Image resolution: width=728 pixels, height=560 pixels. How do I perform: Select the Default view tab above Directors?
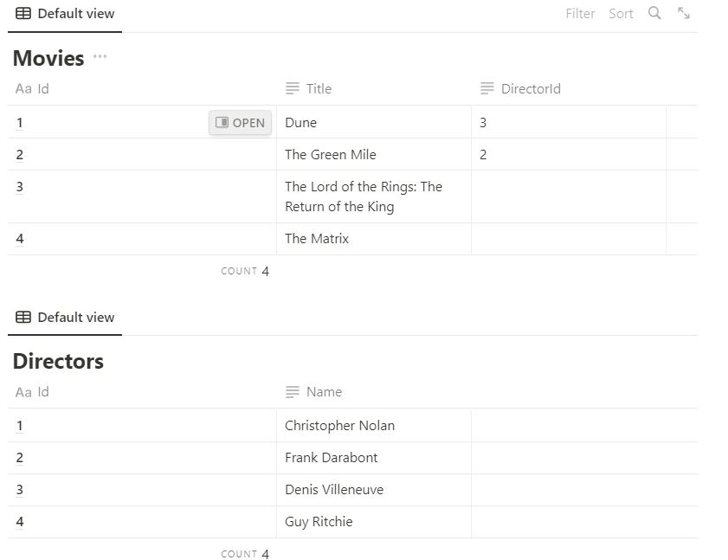click(x=66, y=318)
